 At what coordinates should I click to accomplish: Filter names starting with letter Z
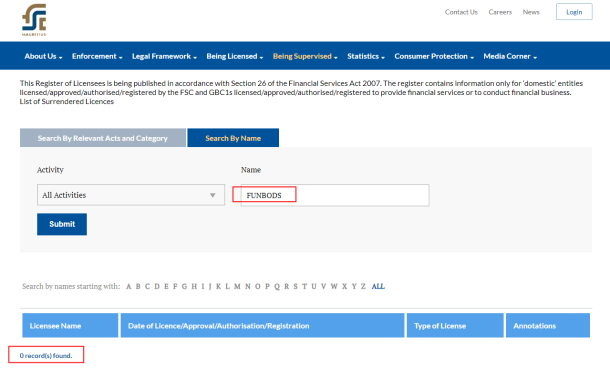tap(363, 287)
